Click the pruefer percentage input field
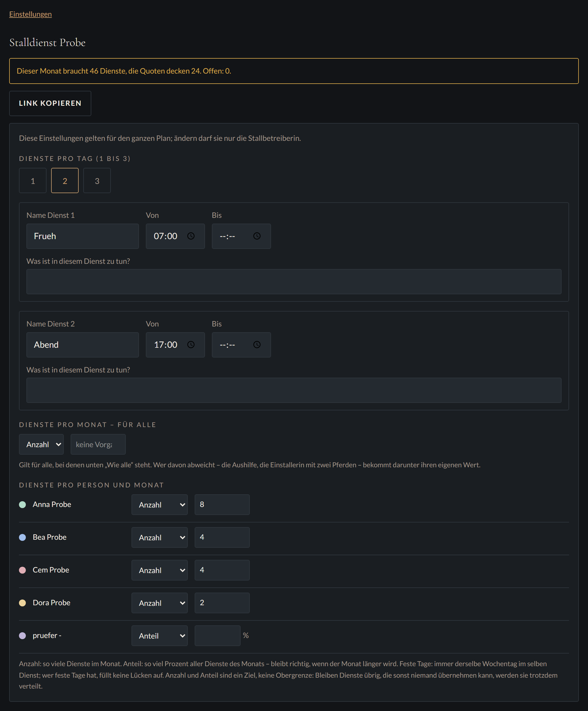The image size is (588, 711). (x=218, y=635)
